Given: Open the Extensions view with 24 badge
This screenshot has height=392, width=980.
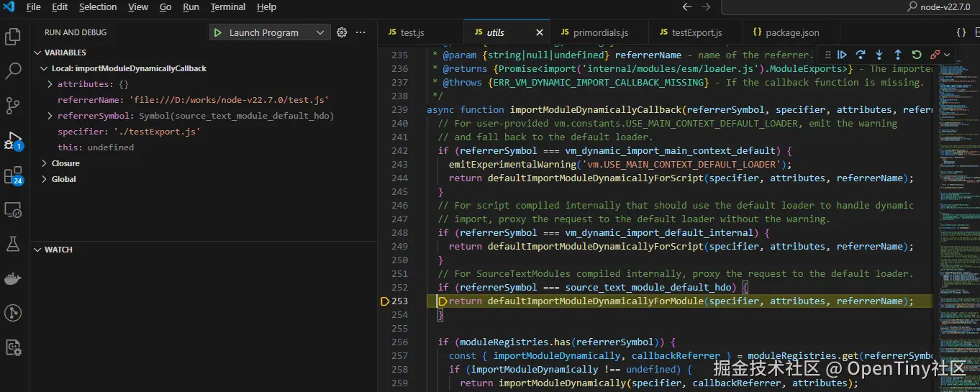Looking at the screenshot, I should [13, 175].
